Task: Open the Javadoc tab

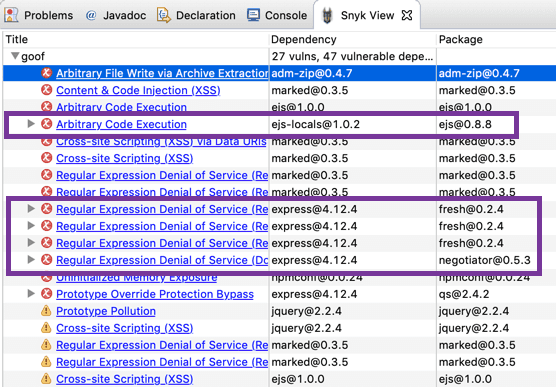Action: (116, 15)
